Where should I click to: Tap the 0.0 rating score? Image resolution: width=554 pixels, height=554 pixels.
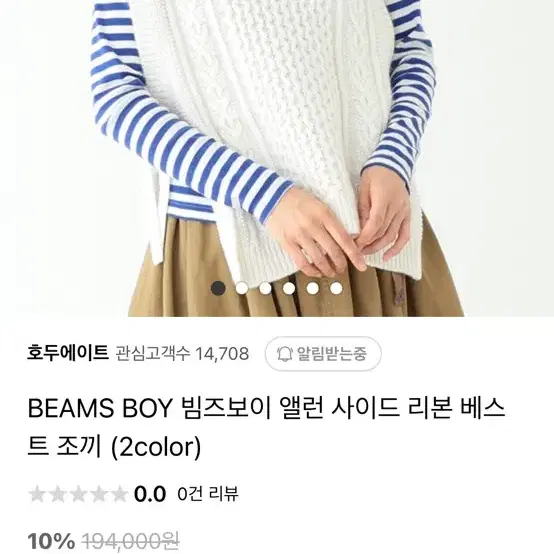pyautogui.click(x=150, y=494)
